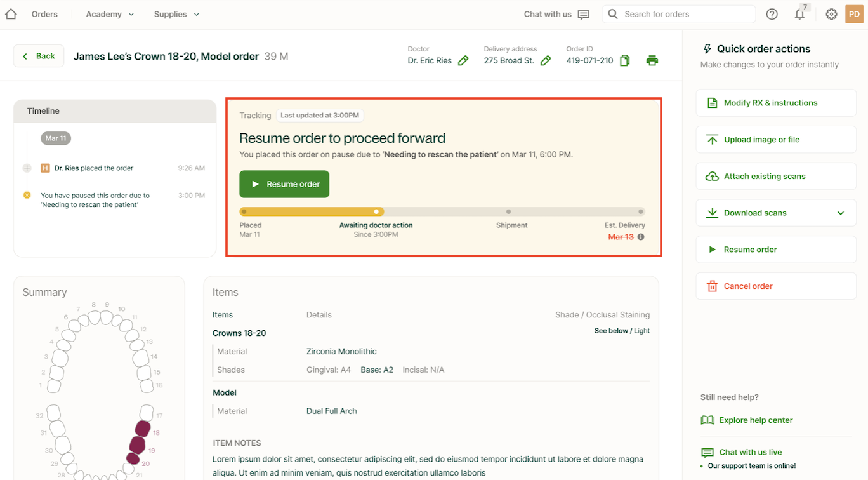Image resolution: width=868 pixels, height=480 pixels.
Task: Expand the Download scans dropdown
Action: 841,213
